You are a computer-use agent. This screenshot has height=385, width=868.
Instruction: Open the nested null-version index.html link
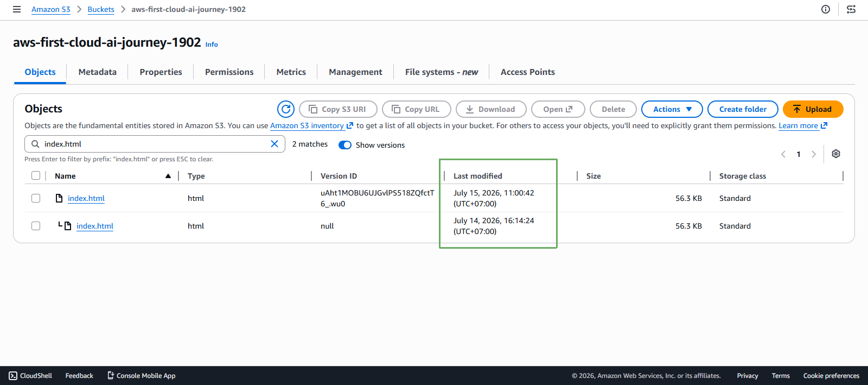tap(95, 226)
